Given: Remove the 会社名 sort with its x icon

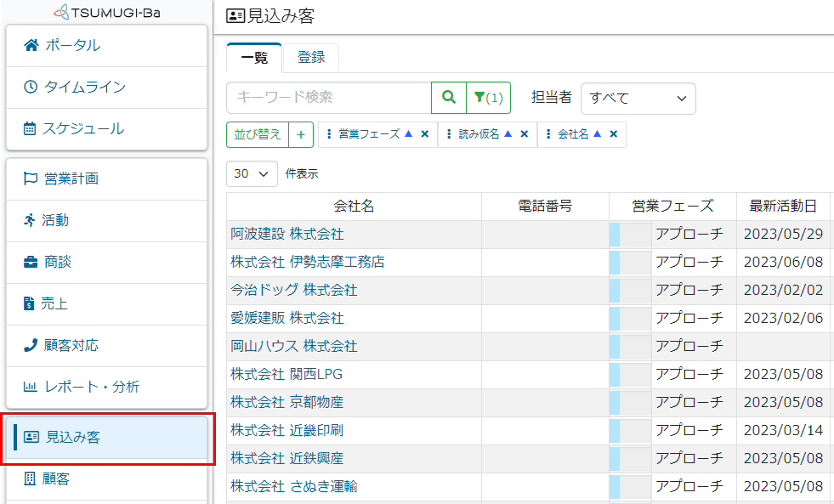Looking at the screenshot, I should [x=613, y=134].
